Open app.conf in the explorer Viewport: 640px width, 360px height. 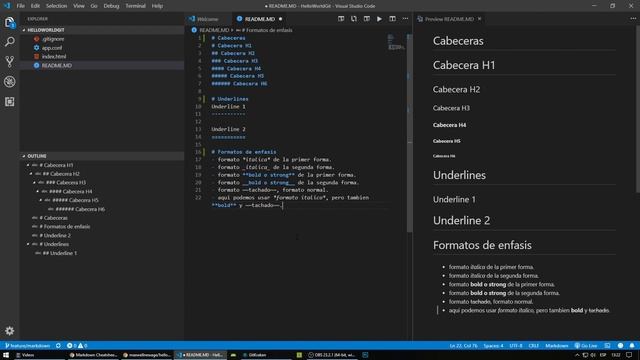[52, 48]
